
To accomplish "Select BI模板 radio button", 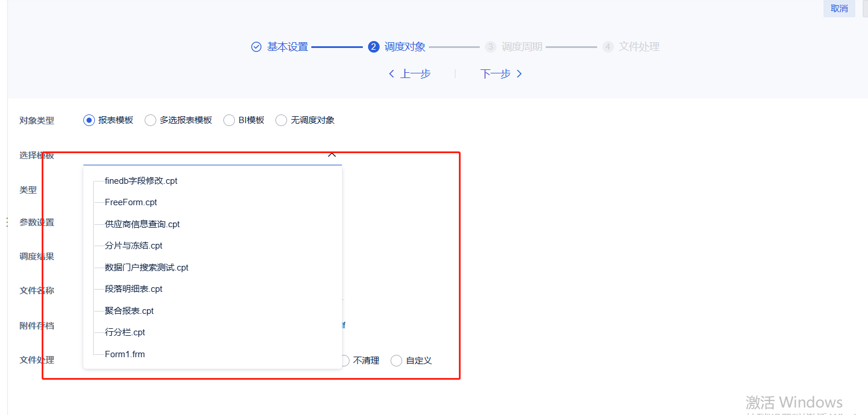I will point(229,120).
